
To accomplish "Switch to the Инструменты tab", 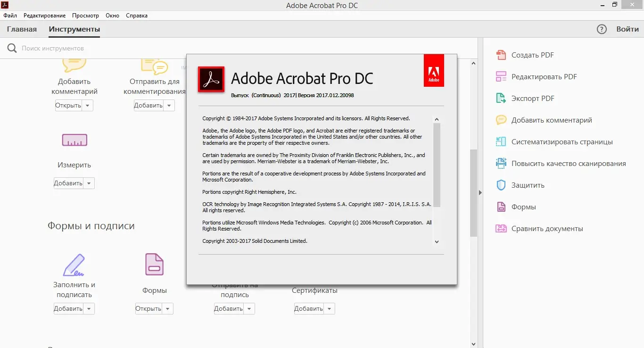I will click(x=74, y=29).
